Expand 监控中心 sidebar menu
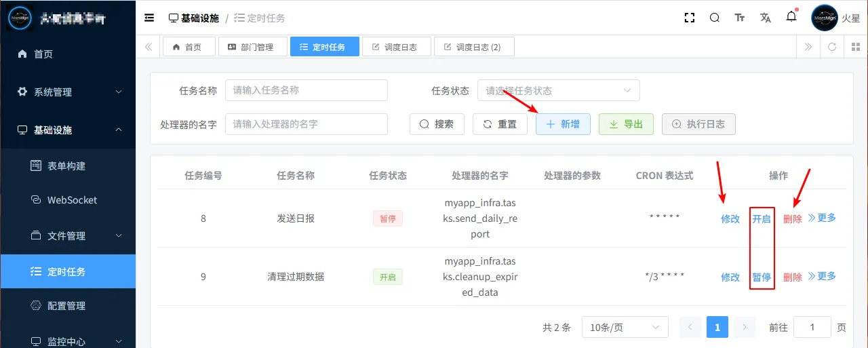868x348 pixels. [x=68, y=341]
